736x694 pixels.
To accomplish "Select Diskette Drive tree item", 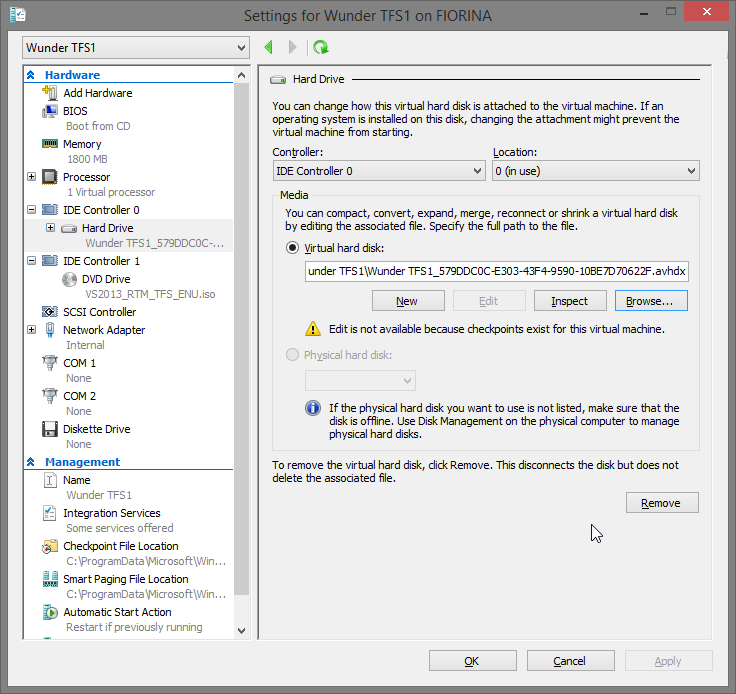I will (x=97, y=429).
